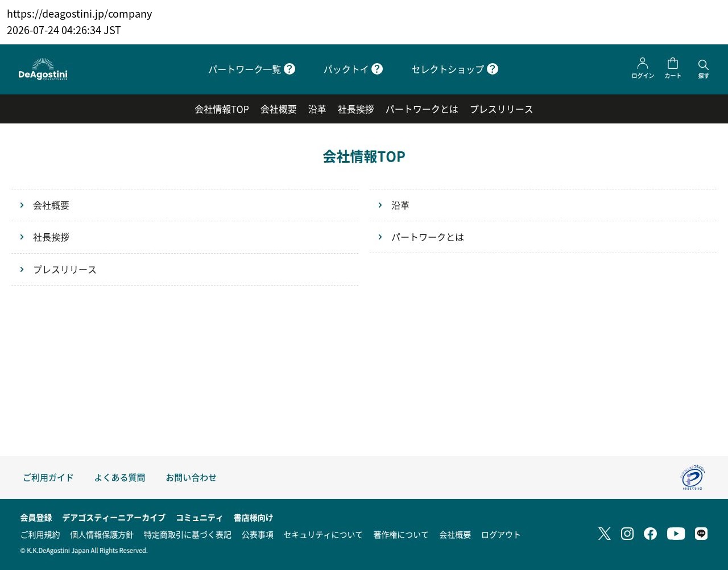728x570 pixels.
Task: Open the Facebook social icon
Action: [650, 534]
